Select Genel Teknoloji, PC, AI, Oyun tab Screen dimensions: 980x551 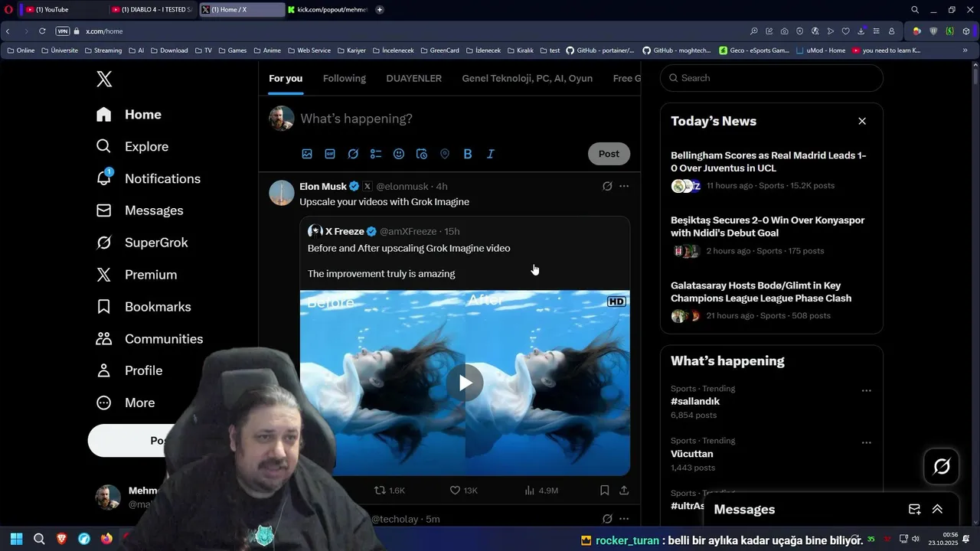[x=527, y=78]
